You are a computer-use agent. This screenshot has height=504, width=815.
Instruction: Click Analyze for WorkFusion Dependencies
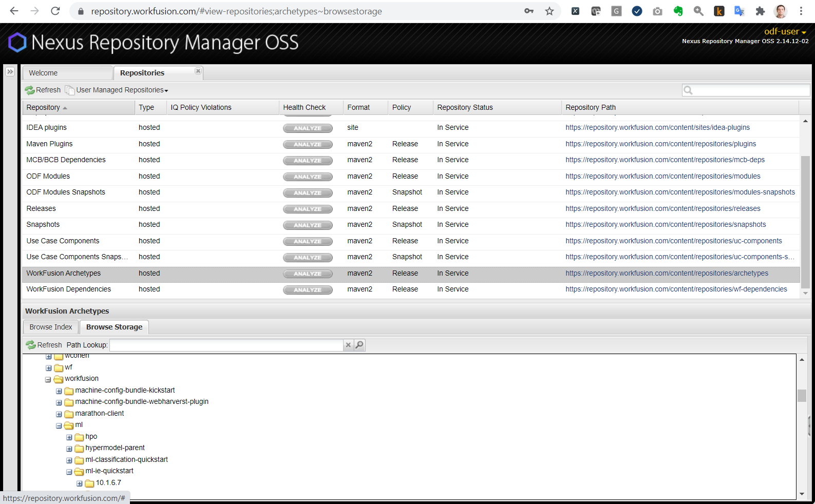pyautogui.click(x=308, y=290)
